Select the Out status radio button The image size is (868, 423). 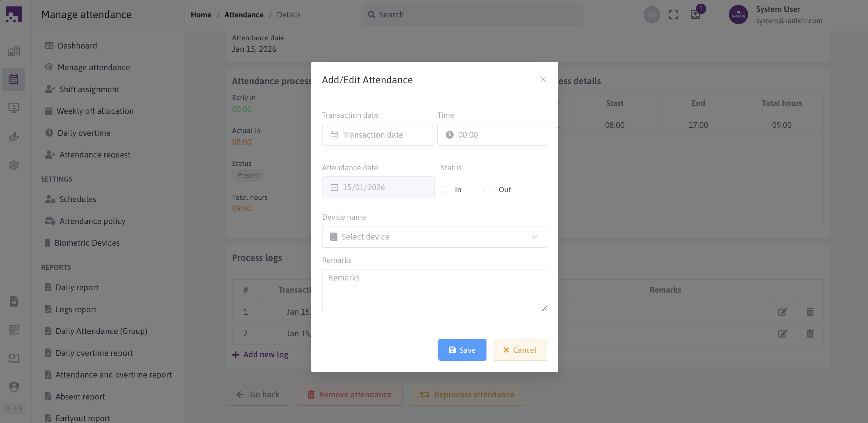[488, 190]
